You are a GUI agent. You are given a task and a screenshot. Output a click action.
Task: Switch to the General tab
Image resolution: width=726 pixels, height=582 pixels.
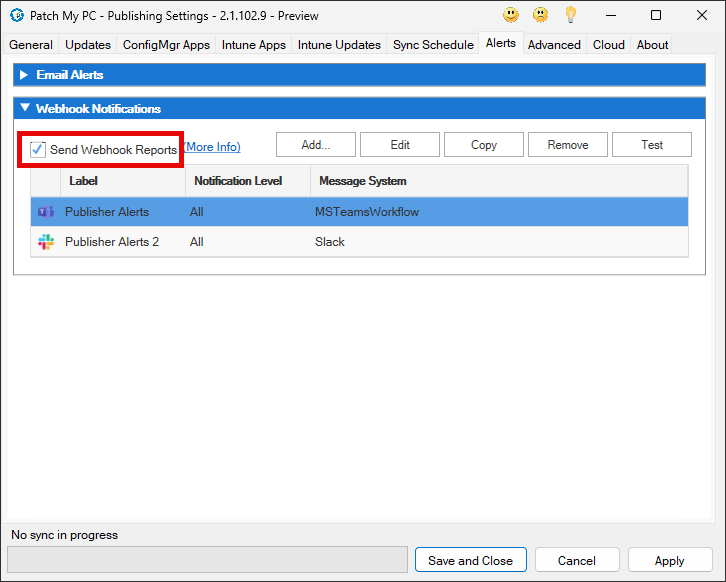tap(31, 45)
